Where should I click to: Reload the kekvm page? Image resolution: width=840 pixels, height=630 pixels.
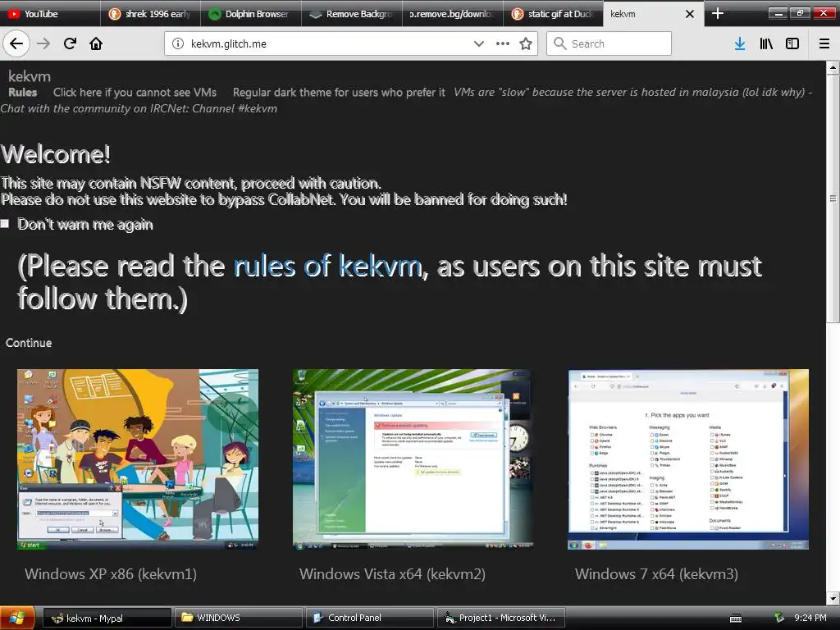[70, 43]
